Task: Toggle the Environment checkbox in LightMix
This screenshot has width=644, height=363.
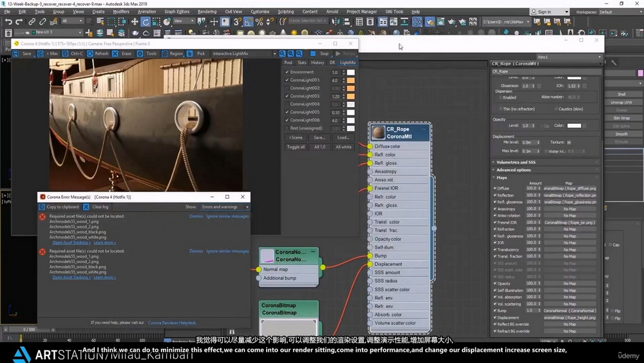Action: click(x=287, y=72)
